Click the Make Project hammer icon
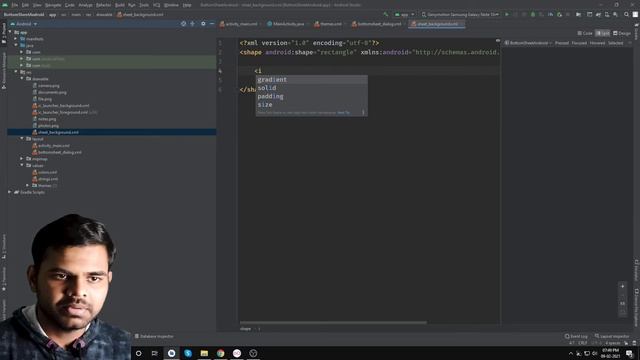Image resolution: width=640 pixels, height=360 pixels. 386,14
